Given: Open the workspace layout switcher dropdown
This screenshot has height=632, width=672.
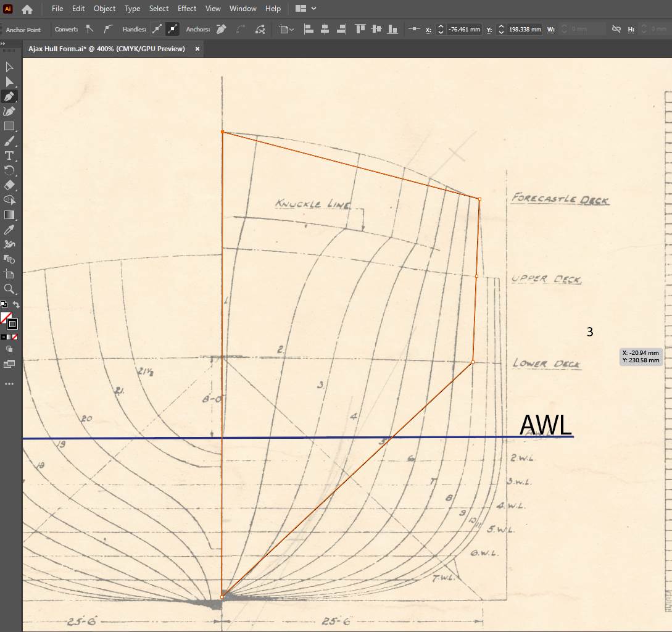Looking at the screenshot, I should tap(306, 9).
